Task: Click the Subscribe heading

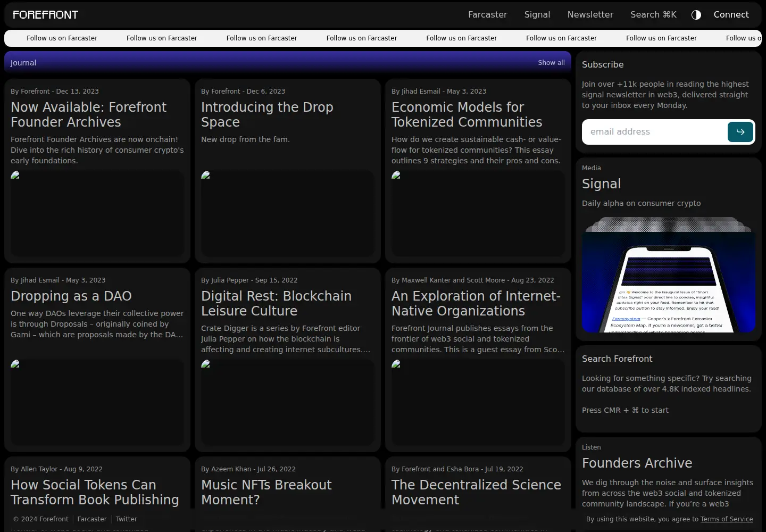Action: point(603,65)
